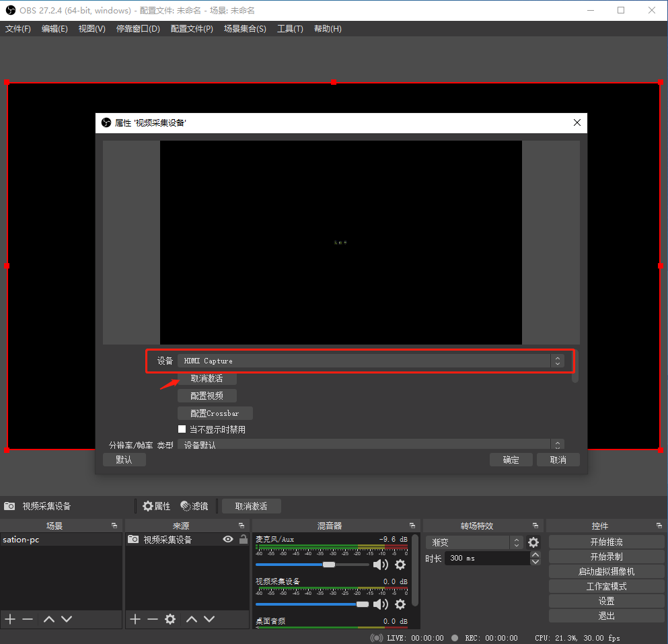Enable the 当不显示时禁用 checkbox

tap(182, 429)
